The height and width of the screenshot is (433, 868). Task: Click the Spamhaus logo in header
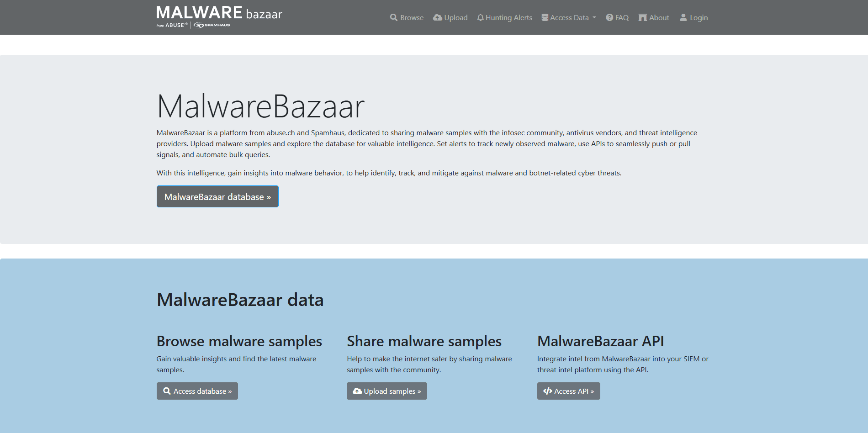212,25
